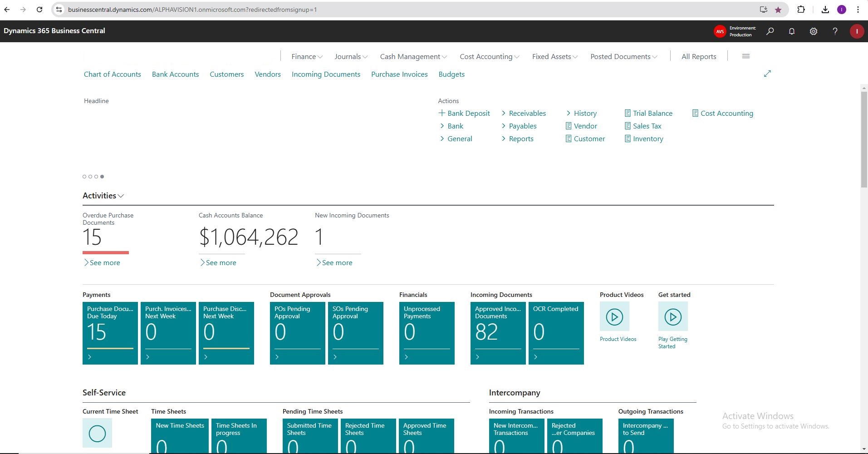Open the help question mark icon
This screenshot has width=868, height=454.
point(835,31)
